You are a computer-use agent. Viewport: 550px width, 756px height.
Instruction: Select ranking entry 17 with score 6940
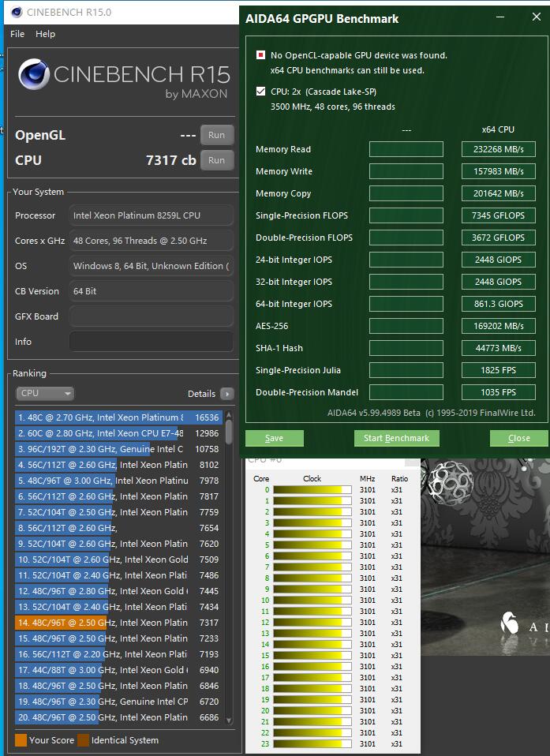118,670
